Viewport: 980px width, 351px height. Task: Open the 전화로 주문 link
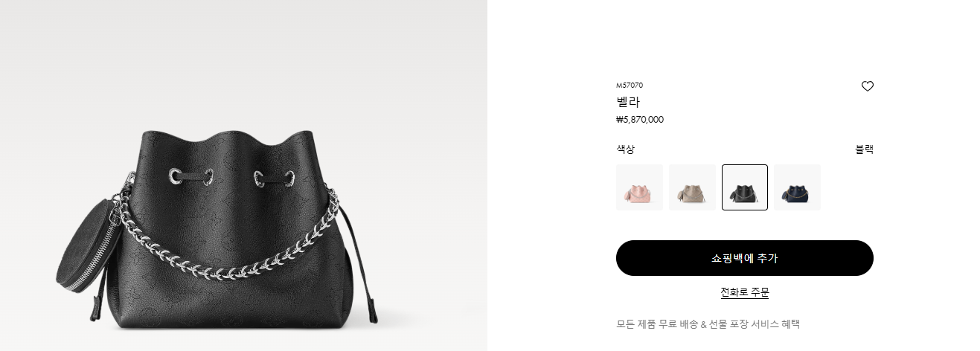click(744, 292)
